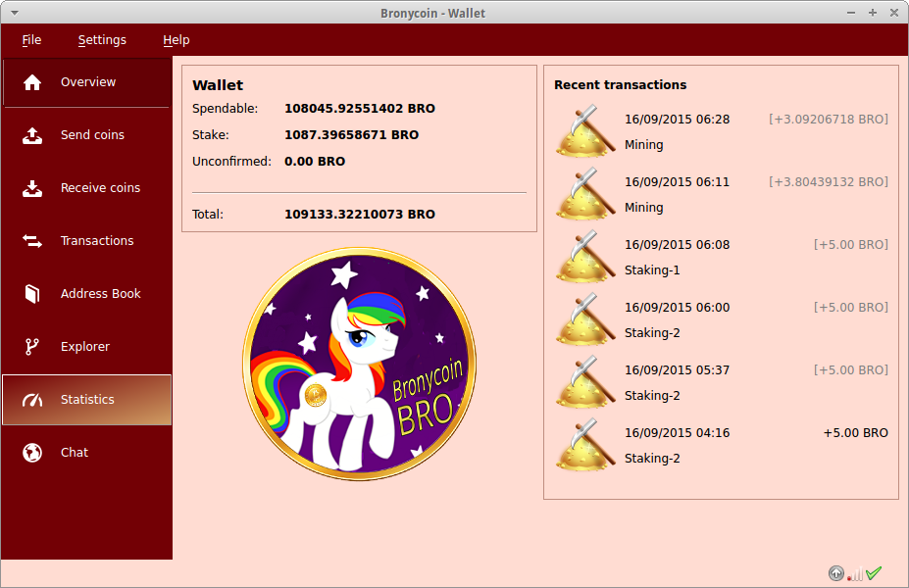Click the +3.80439132 BRO amount
Viewport: 909px width, 588px height.
coord(829,182)
